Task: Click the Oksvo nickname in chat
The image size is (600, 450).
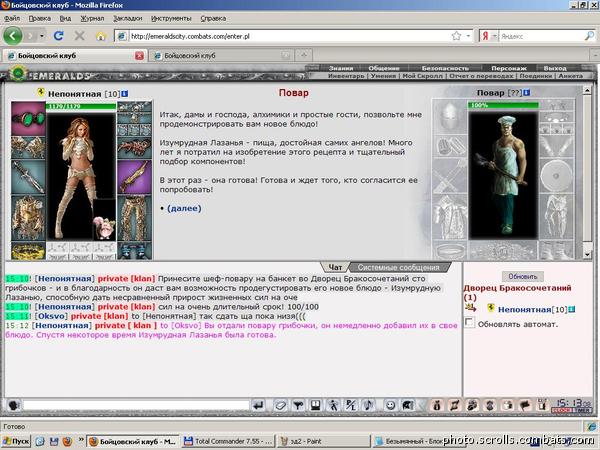Action: tap(51, 316)
